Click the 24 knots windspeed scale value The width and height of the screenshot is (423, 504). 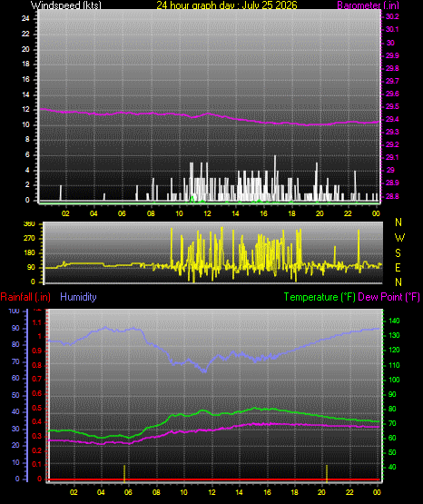(25, 19)
